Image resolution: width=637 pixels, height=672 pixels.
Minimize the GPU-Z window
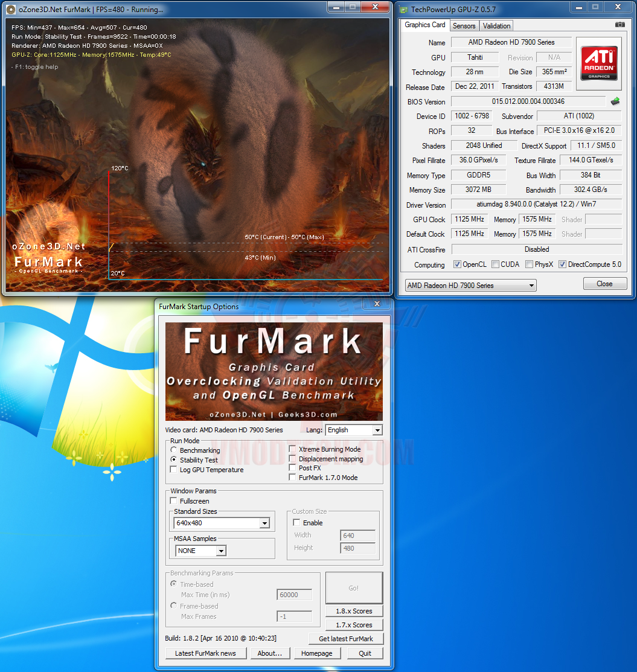coord(578,7)
